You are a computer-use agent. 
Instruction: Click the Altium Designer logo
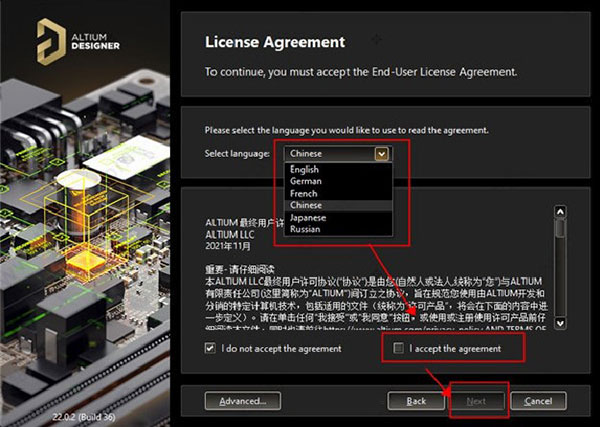[78, 42]
